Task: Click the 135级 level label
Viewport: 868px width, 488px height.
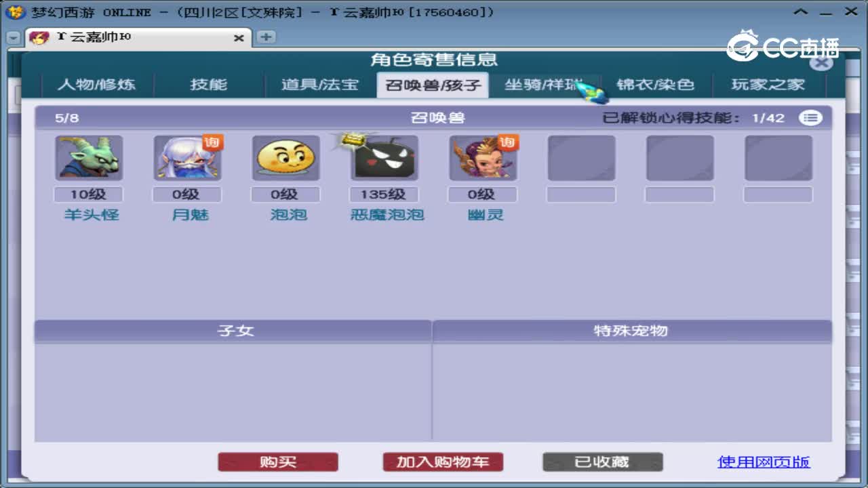Action: [x=384, y=195]
